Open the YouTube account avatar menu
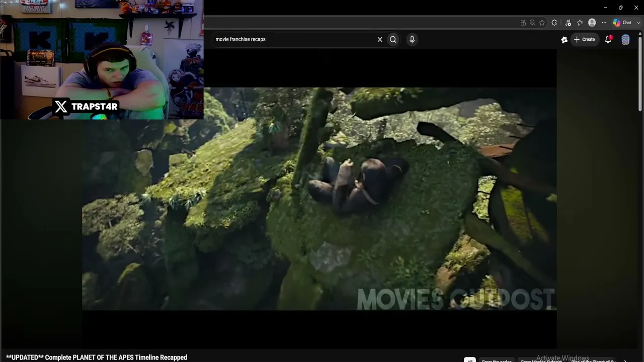The height and width of the screenshot is (362, 644). [625, 40]
